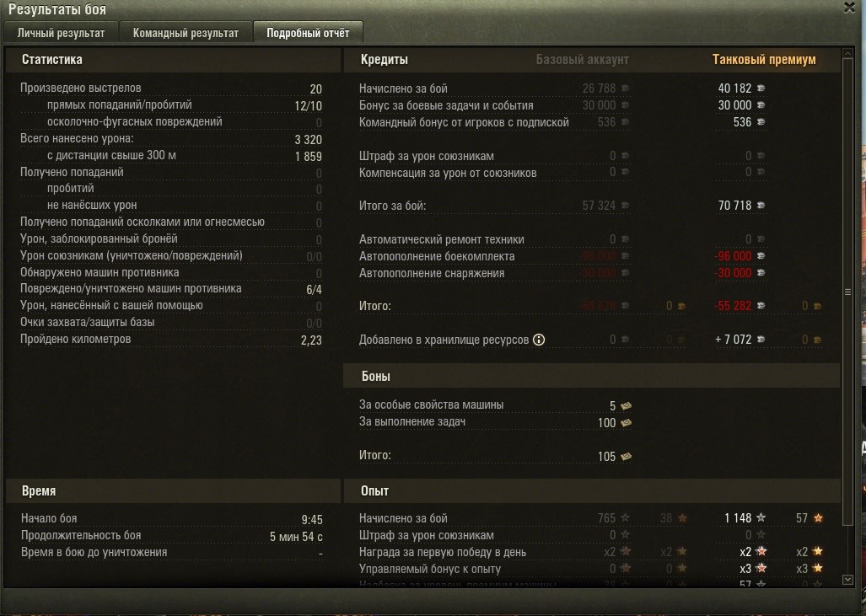This screenshot has height=616, width=866.
Task: Click silver star next to 1 148 experience
Action: [761, 517]
